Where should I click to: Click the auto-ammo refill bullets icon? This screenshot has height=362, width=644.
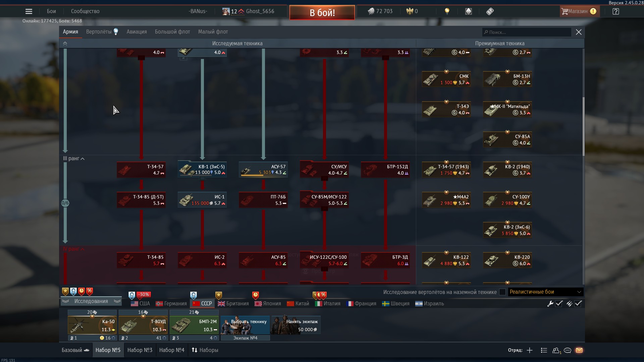(x=569, y=304)
